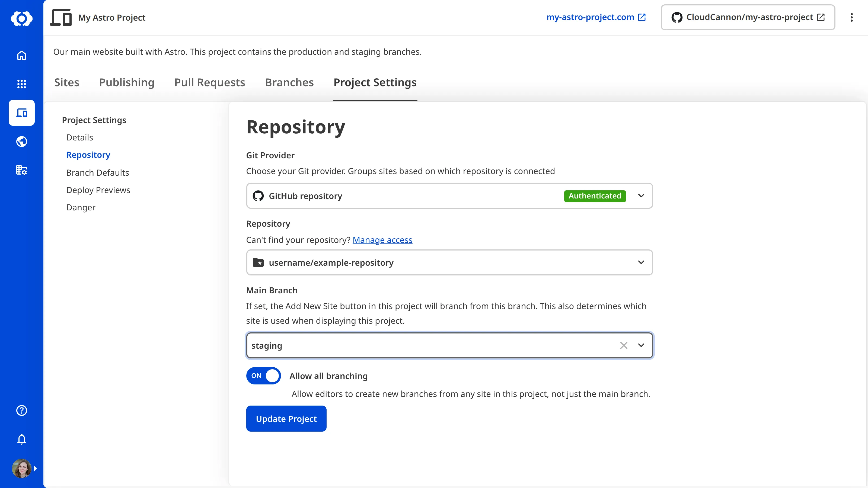Viewport: 868px width, 488px height.
Task: Click the external link icon in repository button
Action: click(x=821, y=17)
